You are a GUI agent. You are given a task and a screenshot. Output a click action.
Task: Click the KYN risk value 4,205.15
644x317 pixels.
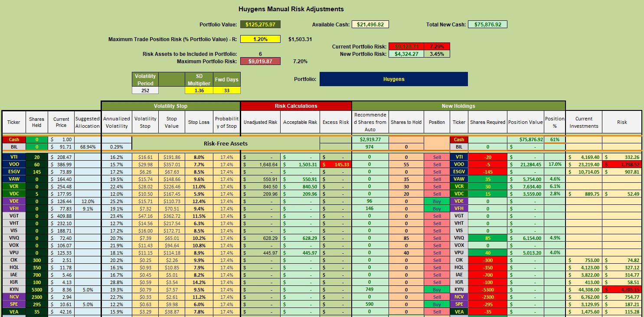tap(622, 290)
